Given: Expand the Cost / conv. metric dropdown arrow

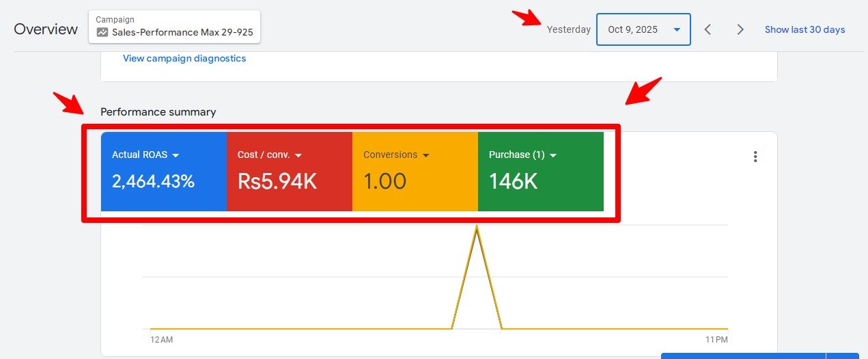Looking at the screenshot, I should click(298, 155).
